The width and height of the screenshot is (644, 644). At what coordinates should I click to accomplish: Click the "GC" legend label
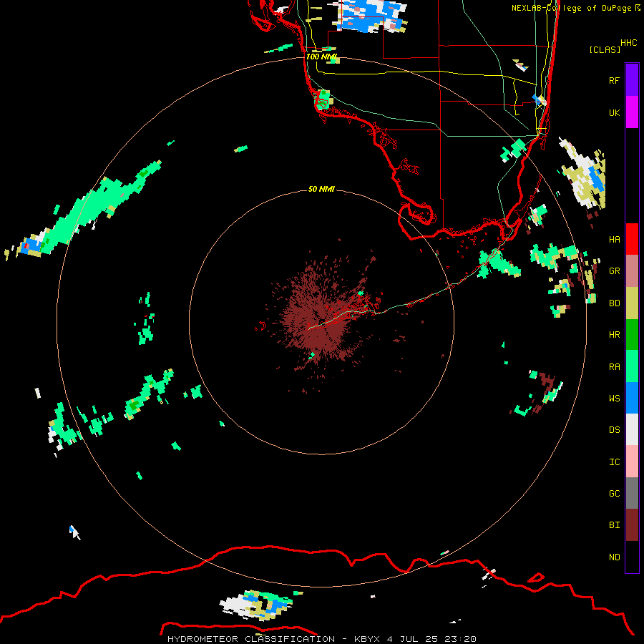pos(614,493)
